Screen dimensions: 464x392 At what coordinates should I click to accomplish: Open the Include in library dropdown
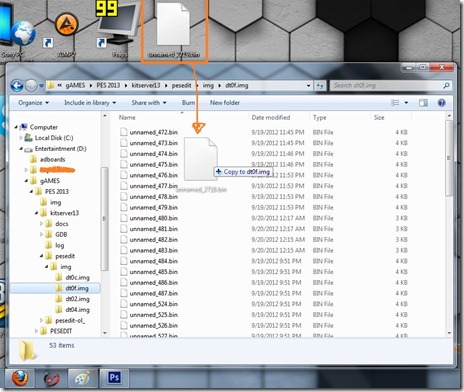(x=90, y=103)
